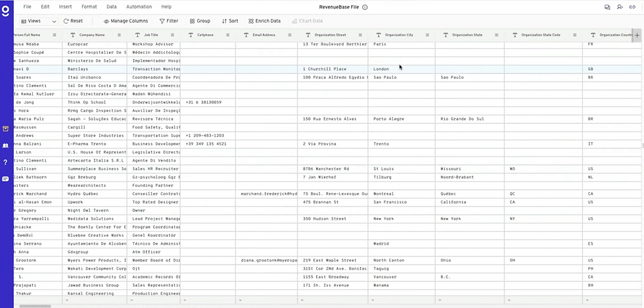644x308 pixels.
Task: Open the help question mark icon
Action: pos(5,162)
